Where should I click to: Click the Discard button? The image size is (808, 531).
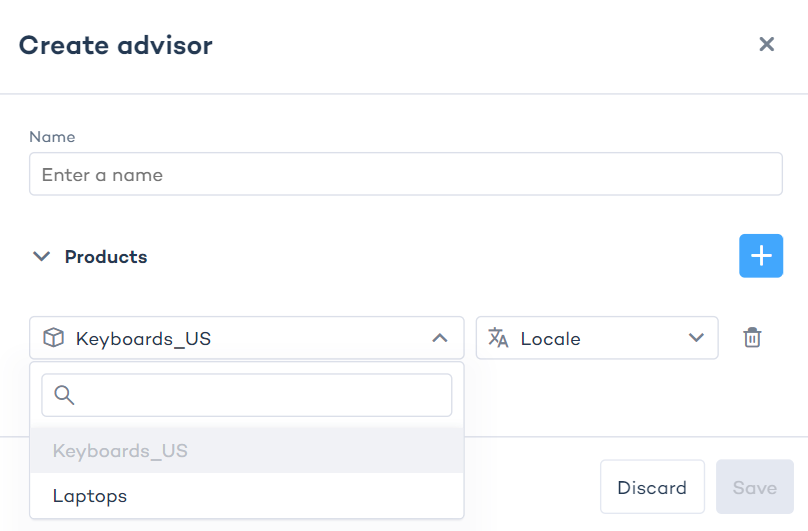(652, 488)
